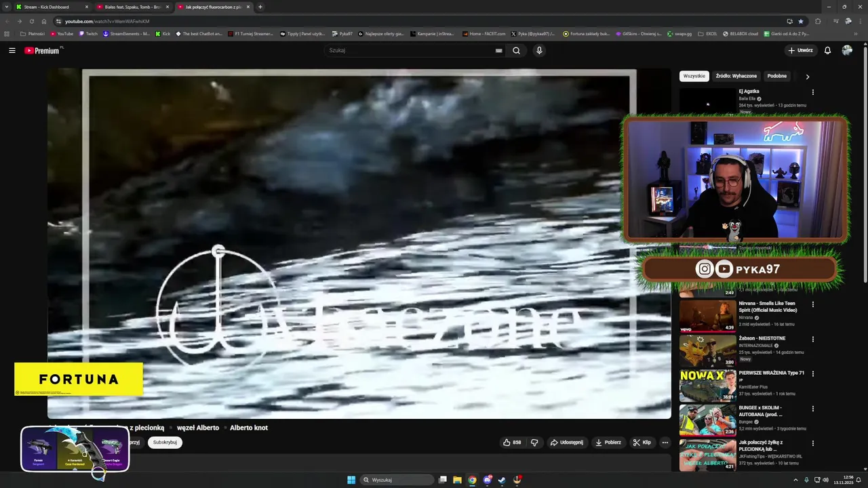Open the Home - FACEIT.com bookmark
The width and height of the screenshot is (868, 488).
pyautogui.click(x=484, y=33)
